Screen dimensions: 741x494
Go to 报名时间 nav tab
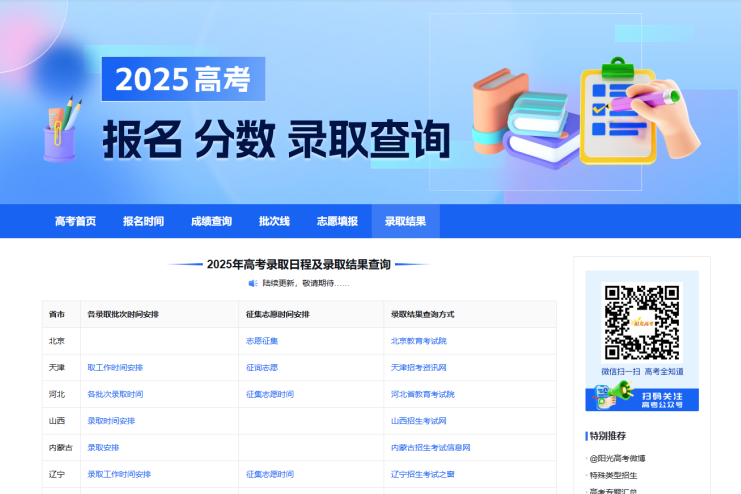coord(144,221)
